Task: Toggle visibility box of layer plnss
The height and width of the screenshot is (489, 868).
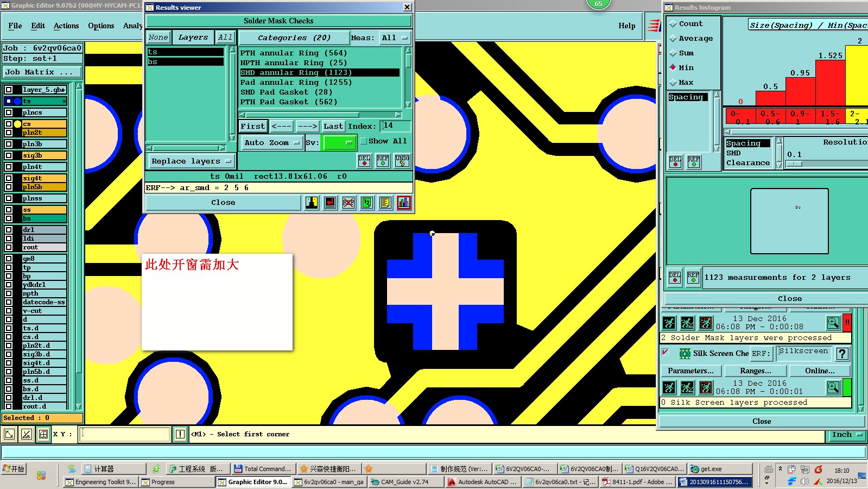Action: click(9, 198)
